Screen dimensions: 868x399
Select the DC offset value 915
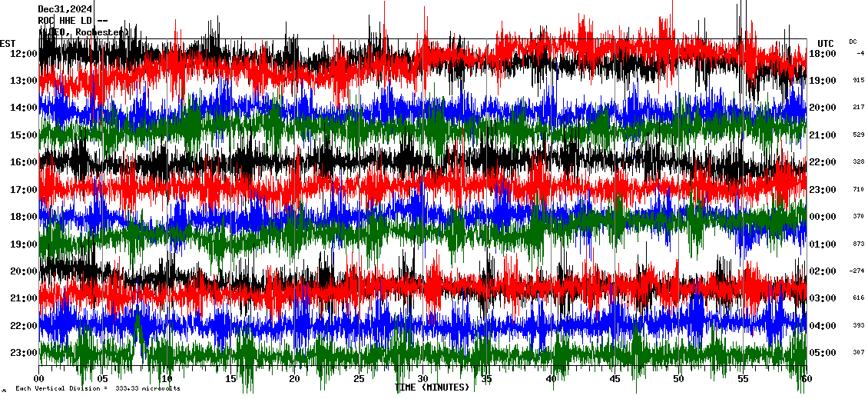click(x=858, y=81)
